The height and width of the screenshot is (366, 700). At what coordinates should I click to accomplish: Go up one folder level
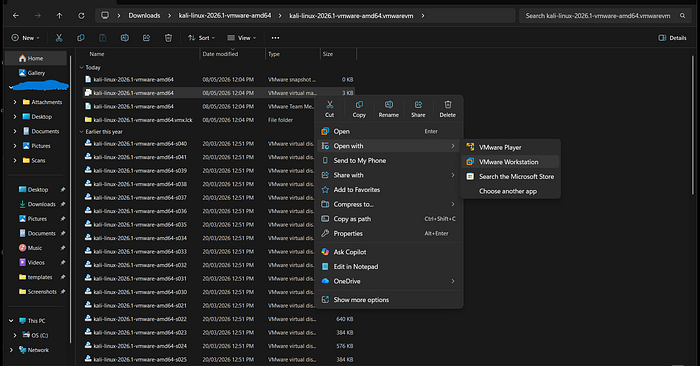(59, 16)
